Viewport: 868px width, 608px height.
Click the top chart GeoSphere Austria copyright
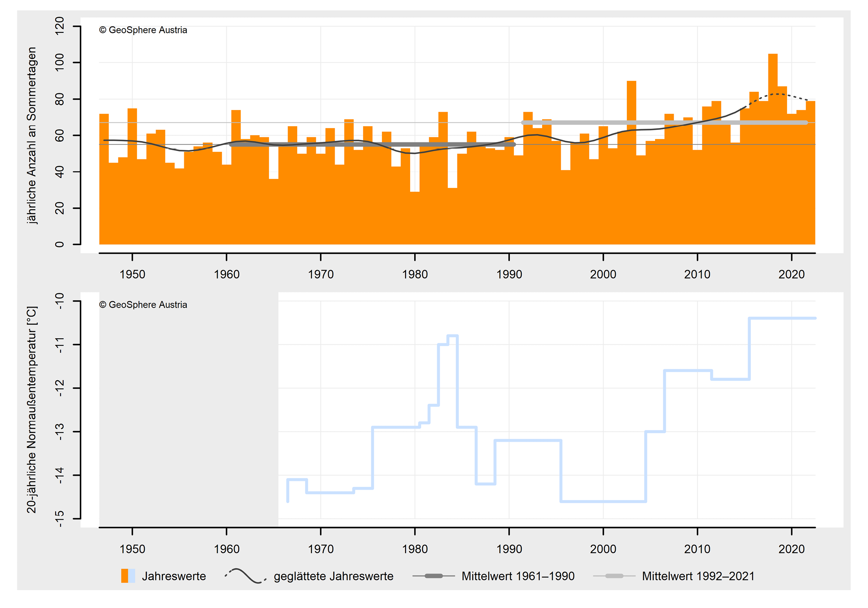tap(143, 30)
